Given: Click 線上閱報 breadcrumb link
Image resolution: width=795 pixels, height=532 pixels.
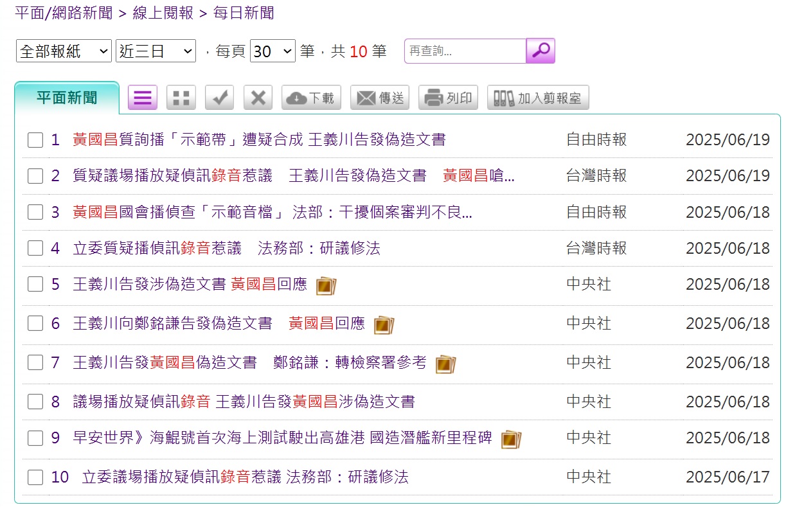Looking at the screenshot, I should click(x=163, y=13).
